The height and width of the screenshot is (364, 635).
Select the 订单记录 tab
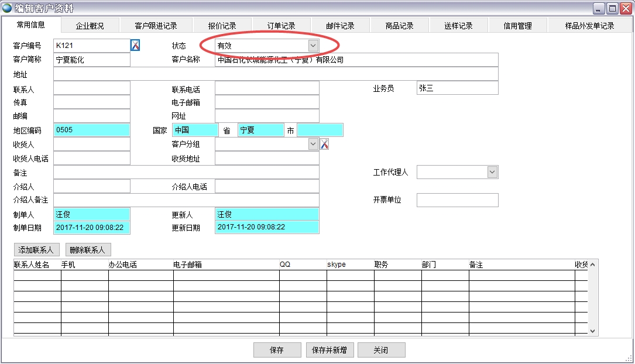tap(282, 26)
